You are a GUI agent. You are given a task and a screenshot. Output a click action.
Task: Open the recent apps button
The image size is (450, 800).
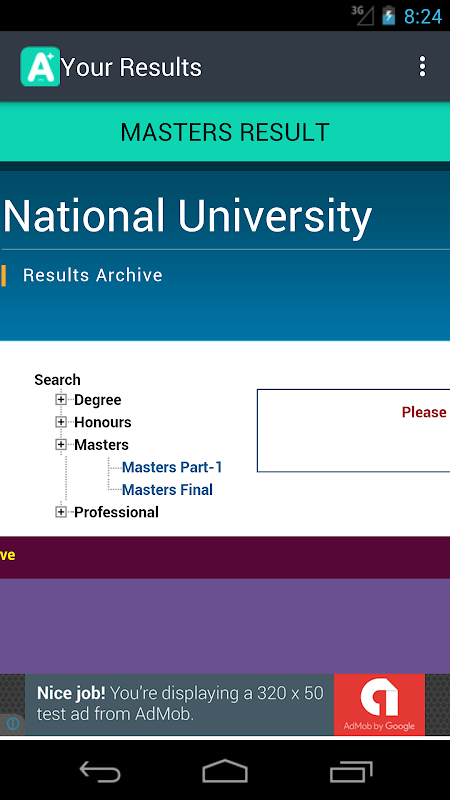(351, 770)
